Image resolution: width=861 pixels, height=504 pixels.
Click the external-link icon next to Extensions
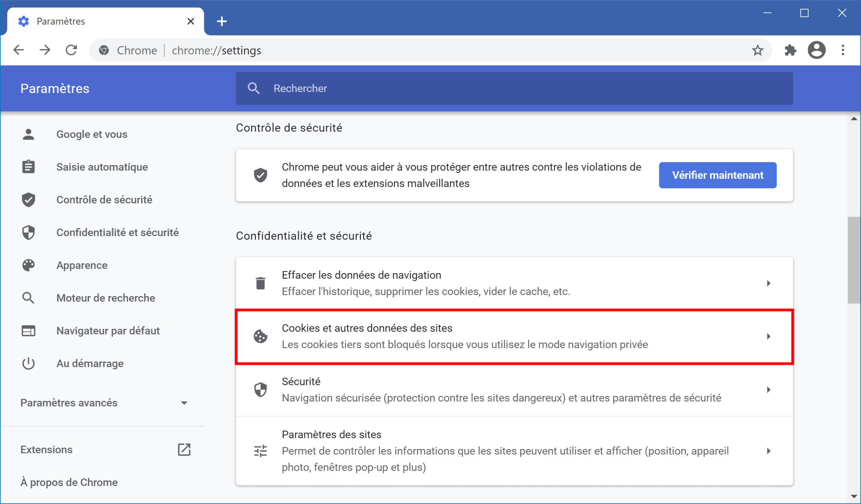[x=184, y=450]
